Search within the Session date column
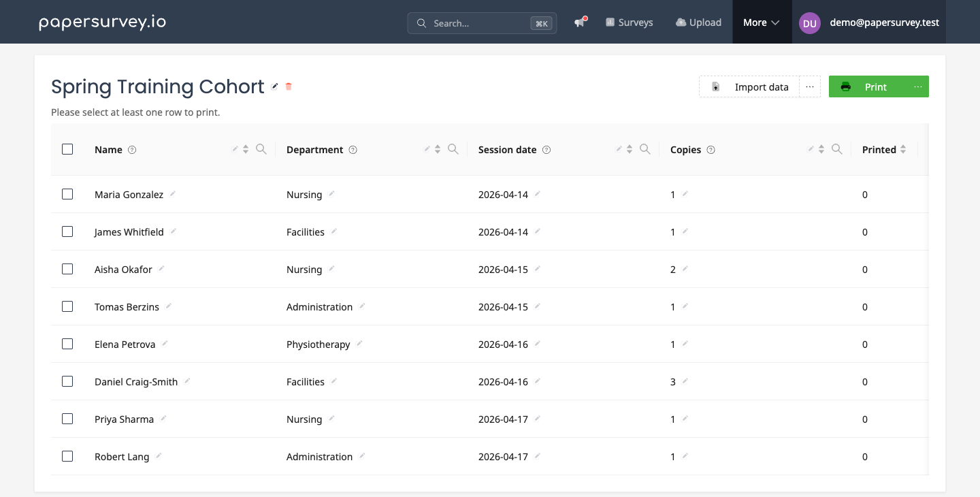Viewport: 980px width, 497px height. (645, 149)
